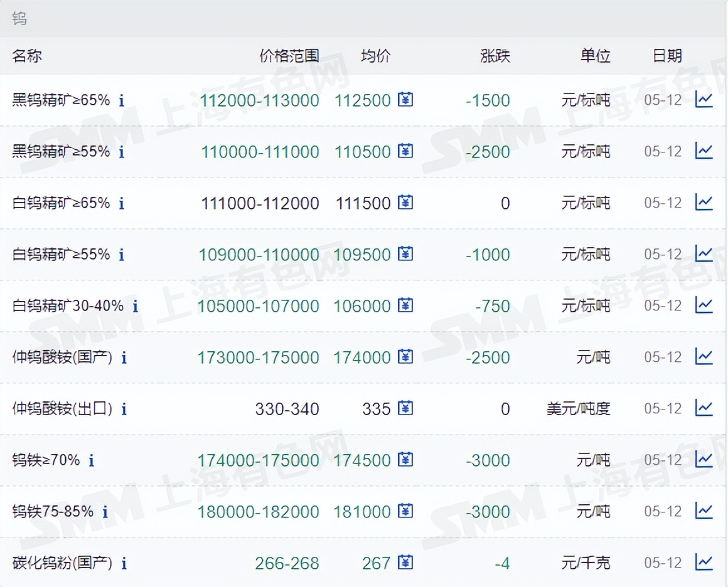The width and height of the screenshot is (728, 587).
Task: Click yuan calendar icon beside 106000
Action: [405, 305]
